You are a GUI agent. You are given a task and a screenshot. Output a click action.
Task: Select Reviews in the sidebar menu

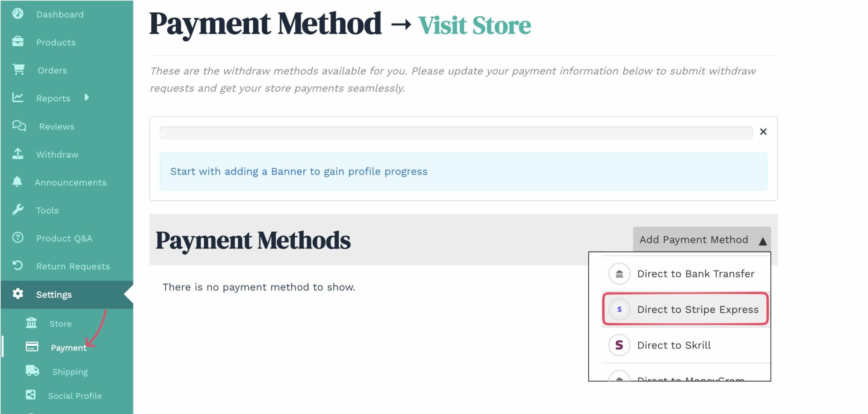[57, 126]
